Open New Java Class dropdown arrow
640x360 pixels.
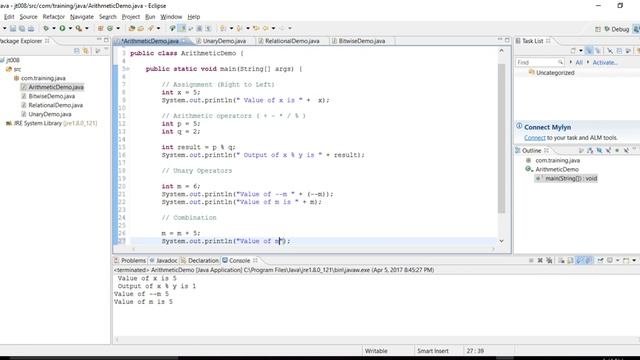118,29
